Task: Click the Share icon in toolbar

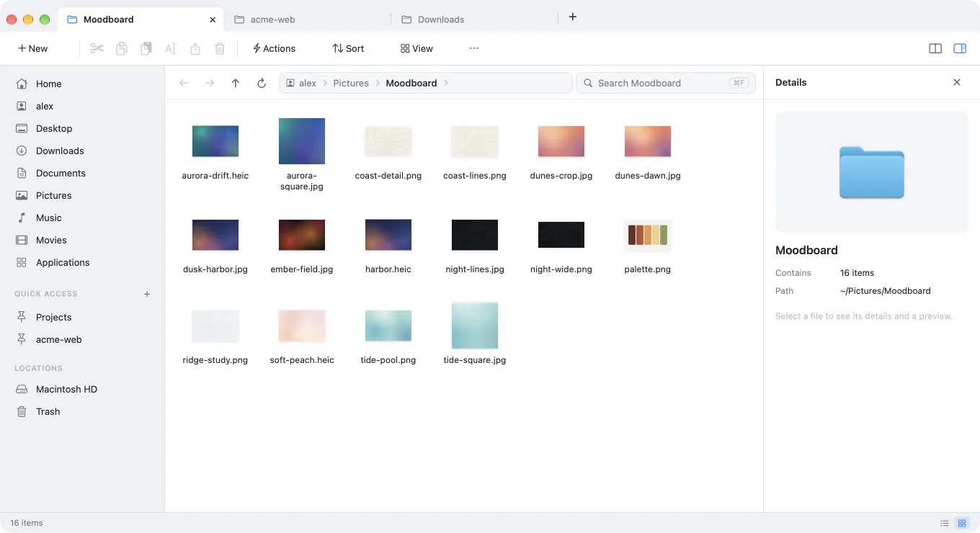Action: pos(195,48)
